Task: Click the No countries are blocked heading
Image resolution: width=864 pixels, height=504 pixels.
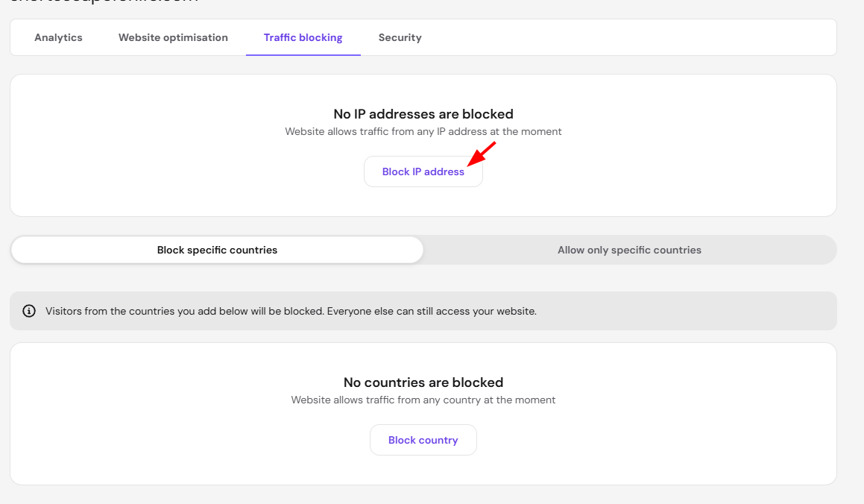Action: coord(423,382)
